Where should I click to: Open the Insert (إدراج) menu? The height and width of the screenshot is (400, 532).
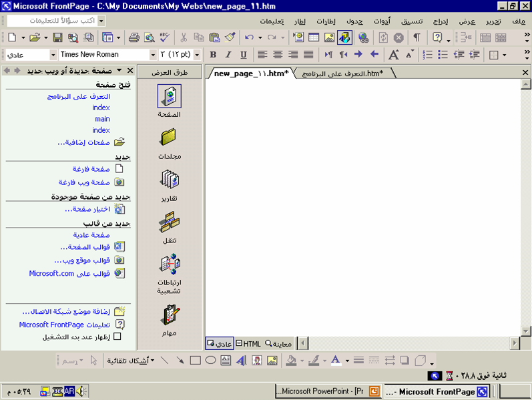441,21
